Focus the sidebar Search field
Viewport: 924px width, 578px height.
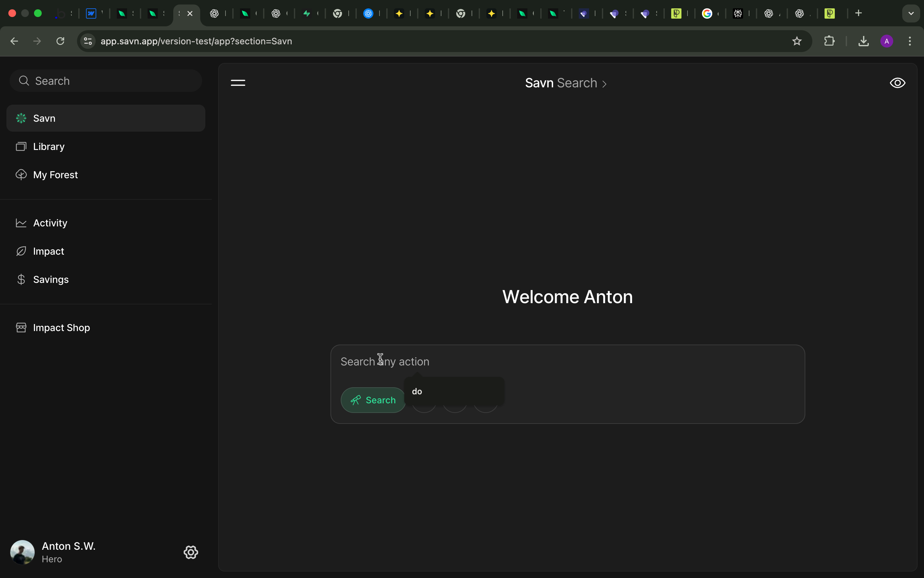(x=106, y=81)
